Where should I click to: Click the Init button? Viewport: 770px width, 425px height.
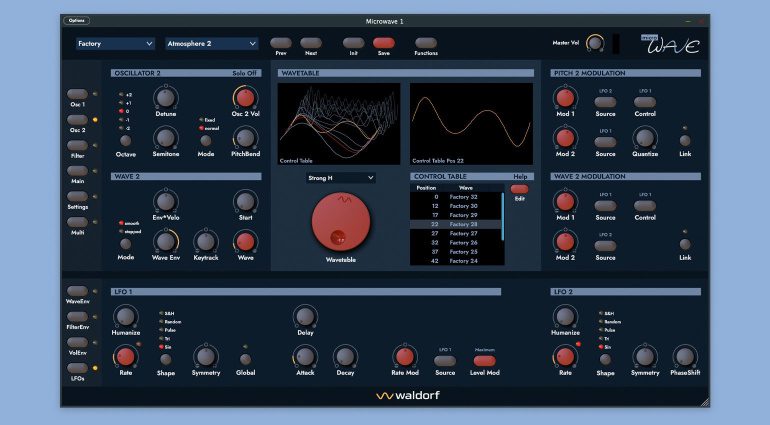point(354,43)
